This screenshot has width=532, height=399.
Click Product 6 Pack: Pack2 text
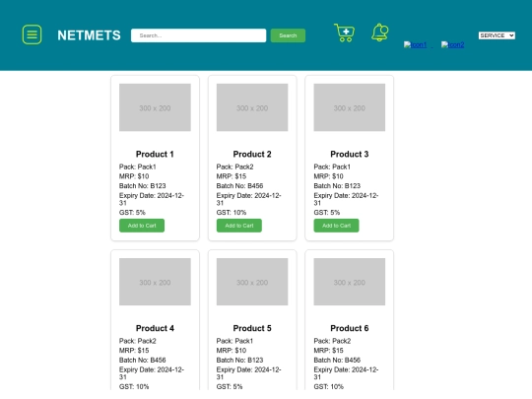click(x=332, y=341)
